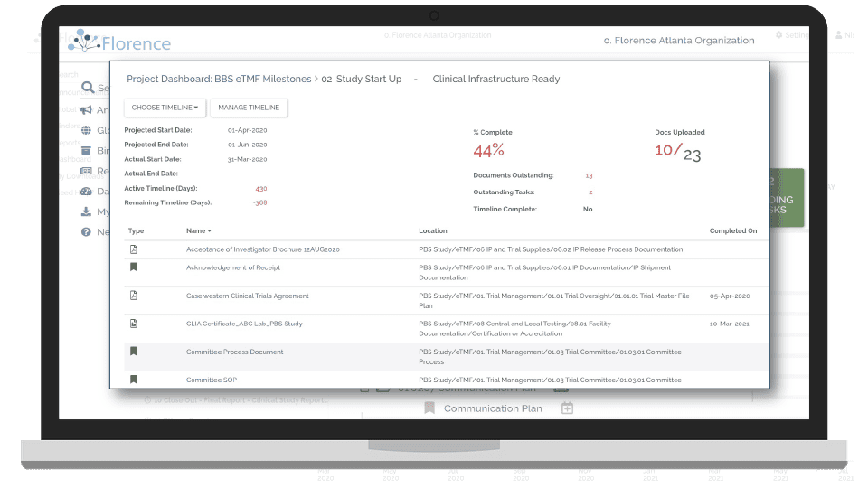This screenshot has width=868, height=488.
Task: Open Dashboard via the gauge sidebar icon
Action: [x=86, y=192]
